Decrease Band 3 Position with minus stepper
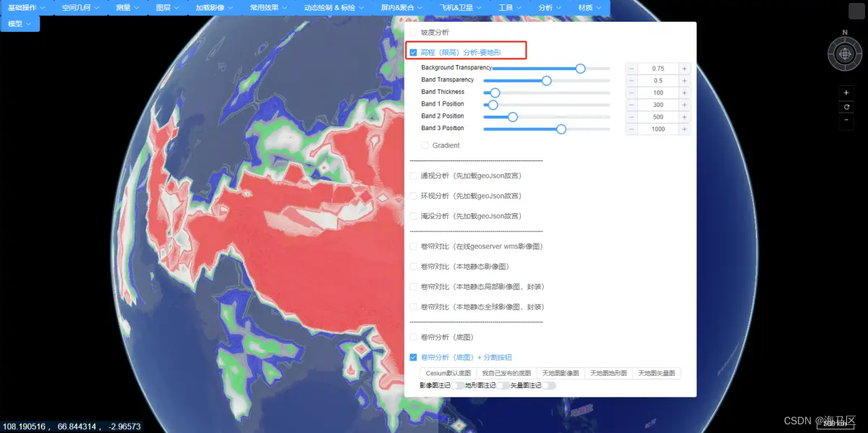This screenshot has width=868, height=433. pos(631,129)
